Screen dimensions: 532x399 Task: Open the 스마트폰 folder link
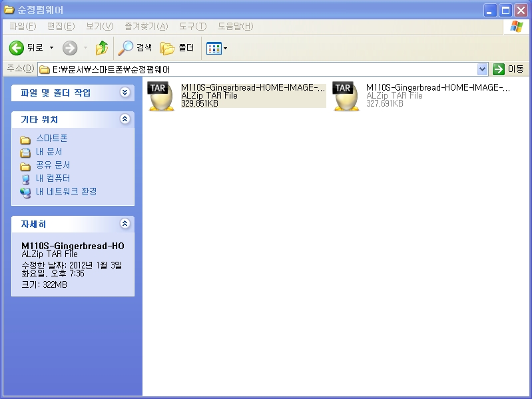point(51,139)
